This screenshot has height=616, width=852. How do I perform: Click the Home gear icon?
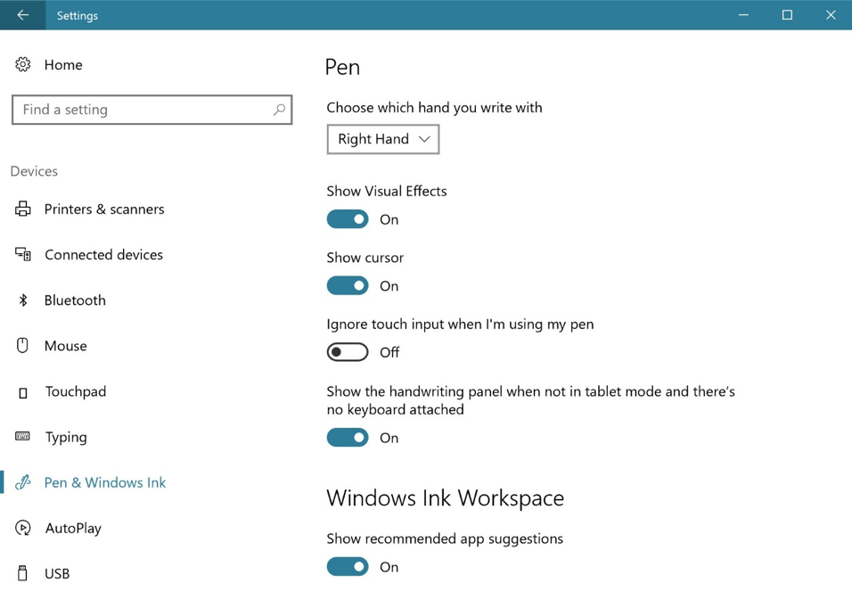23,65
